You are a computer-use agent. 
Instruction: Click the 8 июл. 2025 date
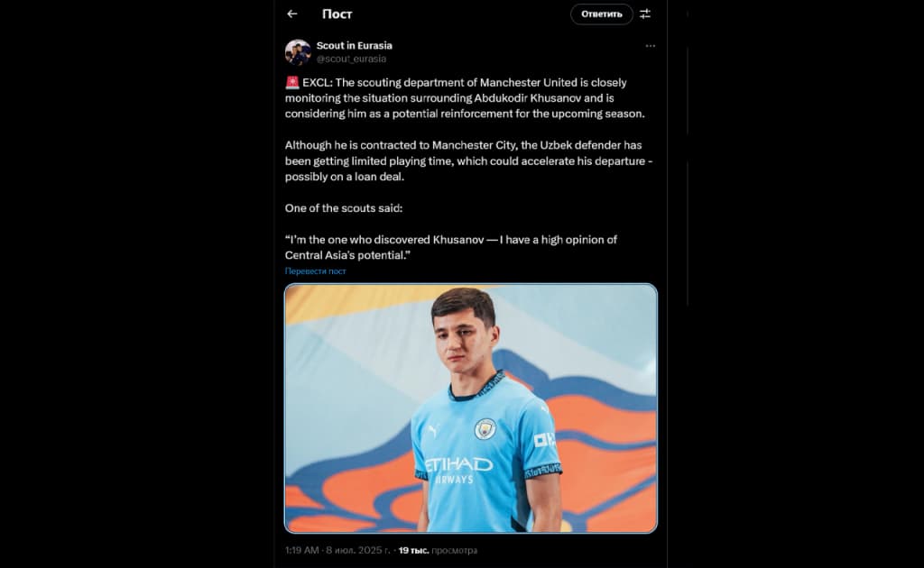[357, 550]
